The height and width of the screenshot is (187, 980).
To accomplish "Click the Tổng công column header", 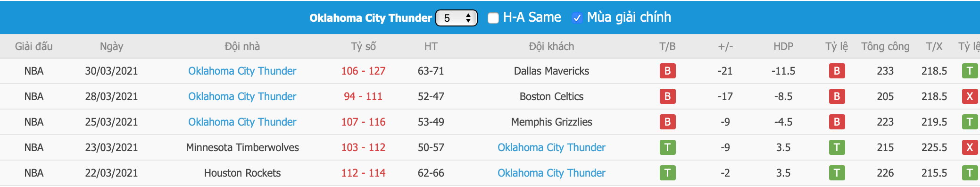I will [x=885, y=46].
